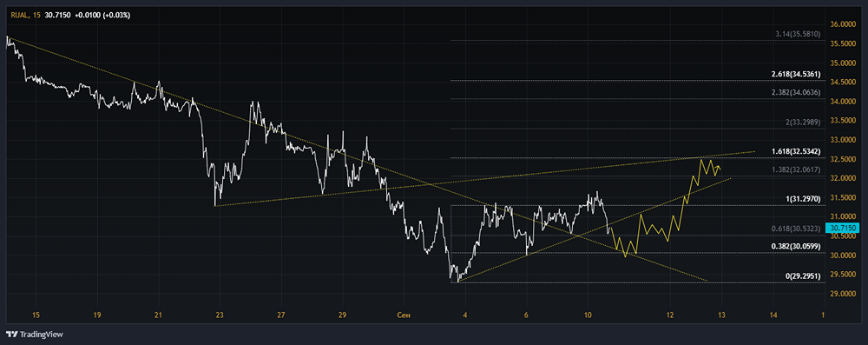
Task: Click date 14 on time axis
Action: pyautogui.click(x=773, y=315)
